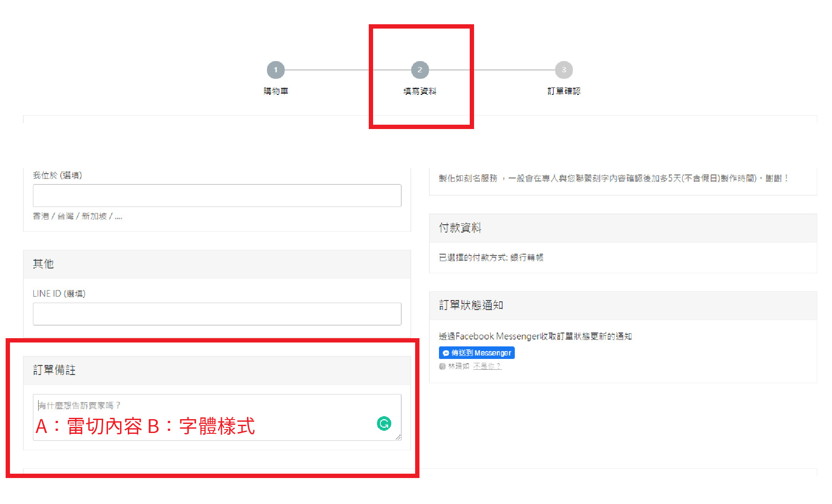Image resolution: width=832 pixels, height=504 pixels.
Task: Focus the LINE ID input field
Action: [x=217, y=314]
